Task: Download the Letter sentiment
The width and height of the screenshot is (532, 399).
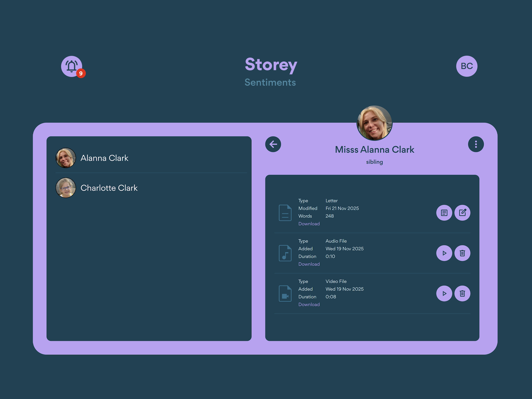Action: pyautogui.click(x=309, y=224)
